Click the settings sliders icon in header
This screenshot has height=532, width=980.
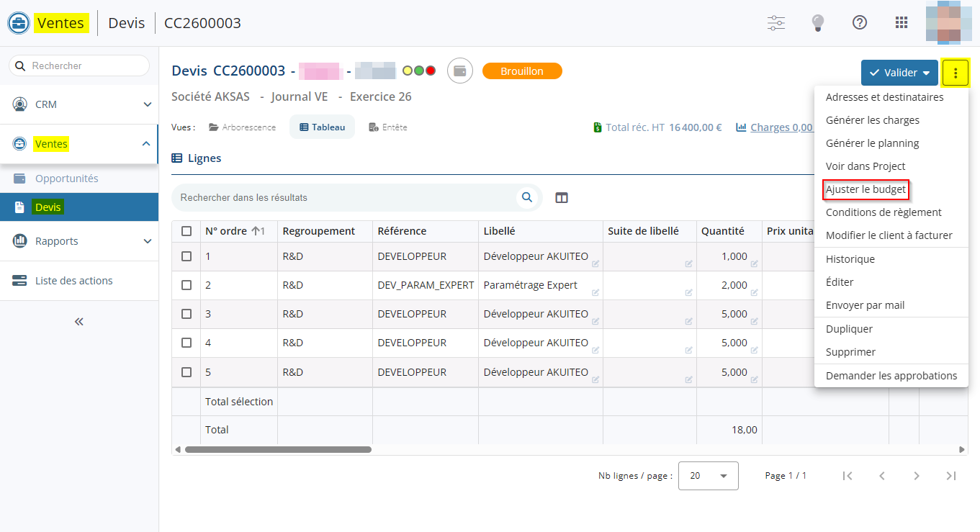[776, 23]
